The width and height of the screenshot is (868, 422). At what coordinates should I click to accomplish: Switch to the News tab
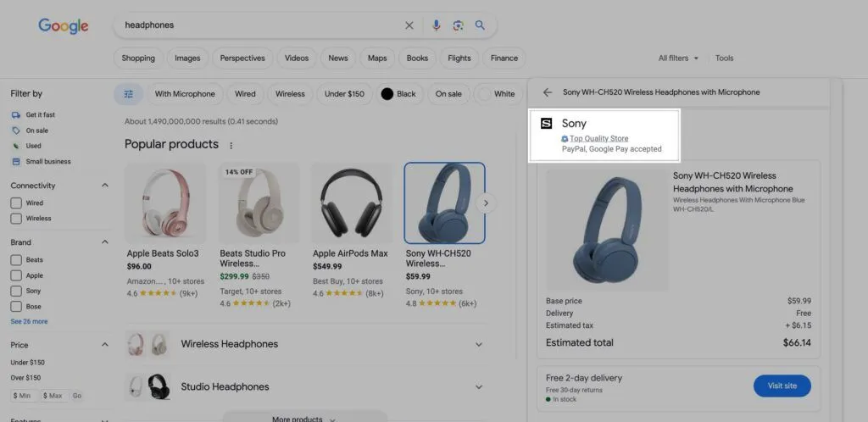click(x=338, y=58)
